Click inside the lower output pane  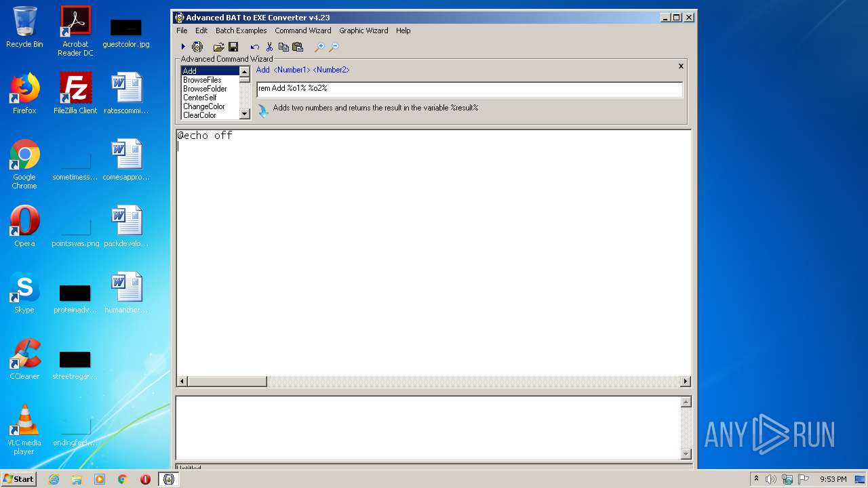pos(428,428)
